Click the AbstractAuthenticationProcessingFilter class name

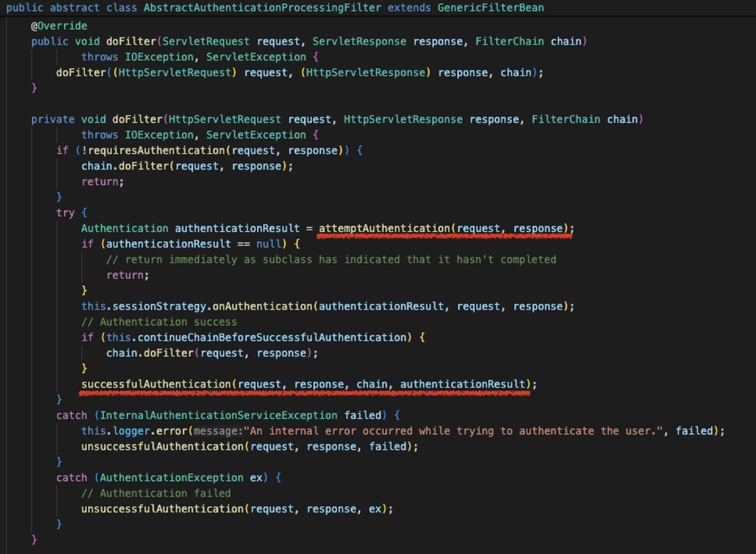coord(263,7)
